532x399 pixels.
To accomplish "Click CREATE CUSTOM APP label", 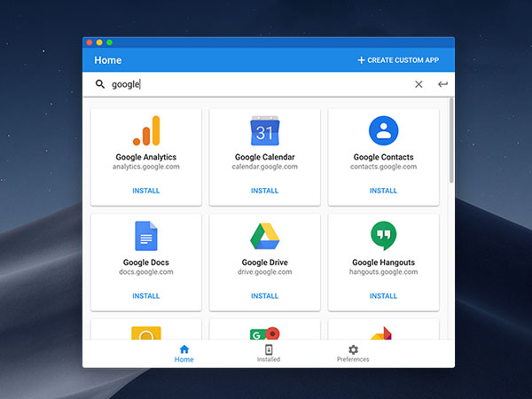I will point(403,60).
